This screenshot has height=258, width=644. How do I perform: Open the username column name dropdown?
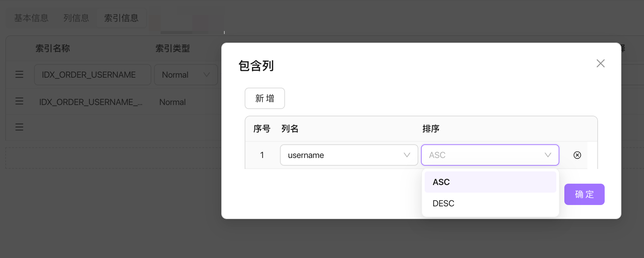tap(349, 155)
